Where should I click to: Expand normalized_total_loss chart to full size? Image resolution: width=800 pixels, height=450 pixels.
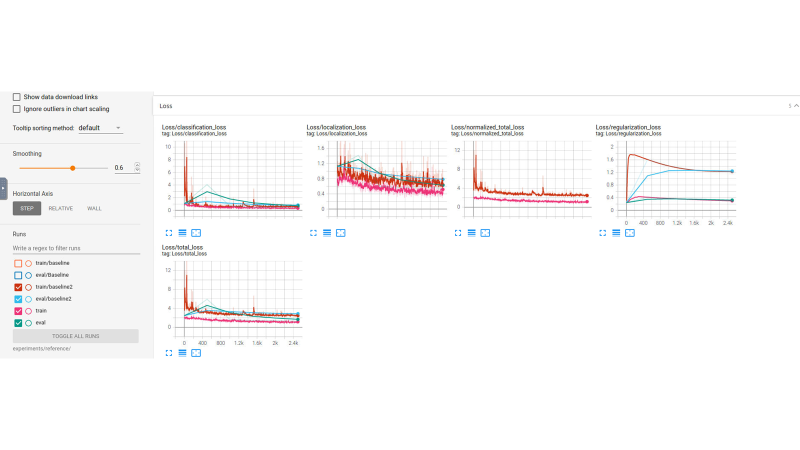point(458,233)
